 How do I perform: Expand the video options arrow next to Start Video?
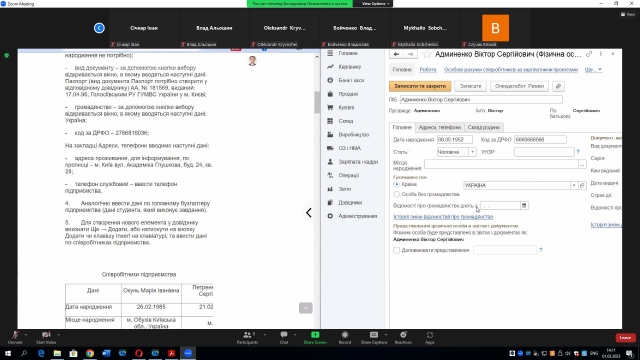click(59, 335)
